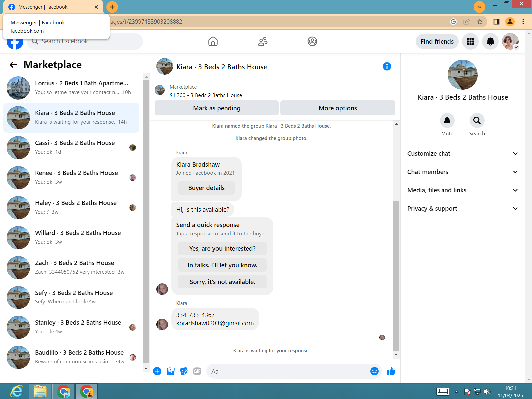
Task: Open the notifications bell in header
Action: [x=490, y=41]
